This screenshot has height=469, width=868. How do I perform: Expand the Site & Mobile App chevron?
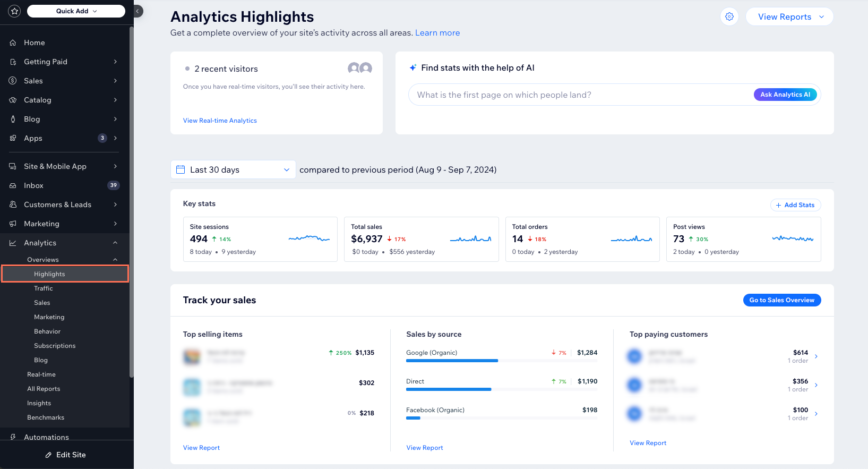pyautogui.click(x=115, y=166)
